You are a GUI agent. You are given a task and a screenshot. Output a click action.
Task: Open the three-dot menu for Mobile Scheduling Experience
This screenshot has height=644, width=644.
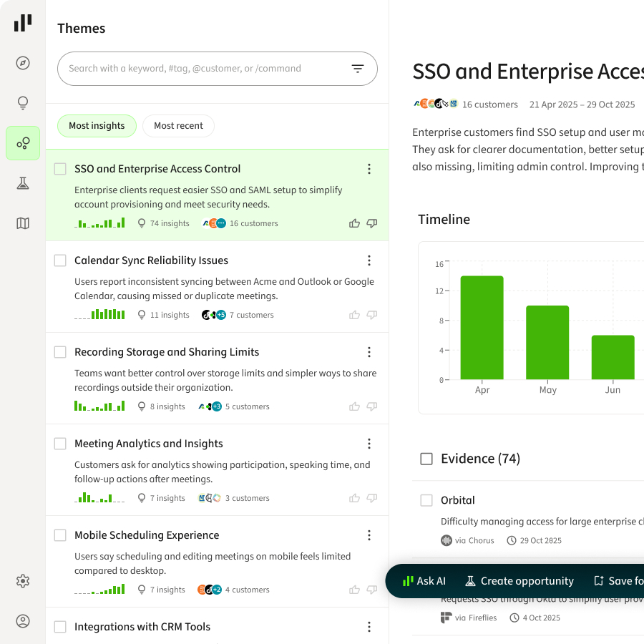[x=369, y=535]
